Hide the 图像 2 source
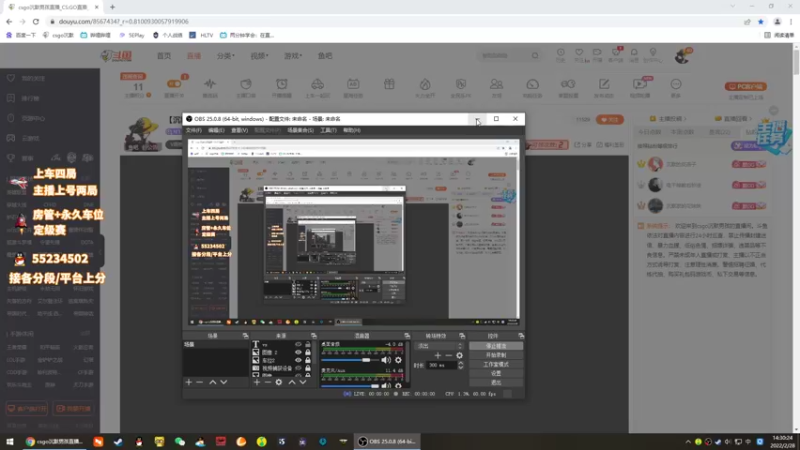Screen dimensions: 800x450 298,352
